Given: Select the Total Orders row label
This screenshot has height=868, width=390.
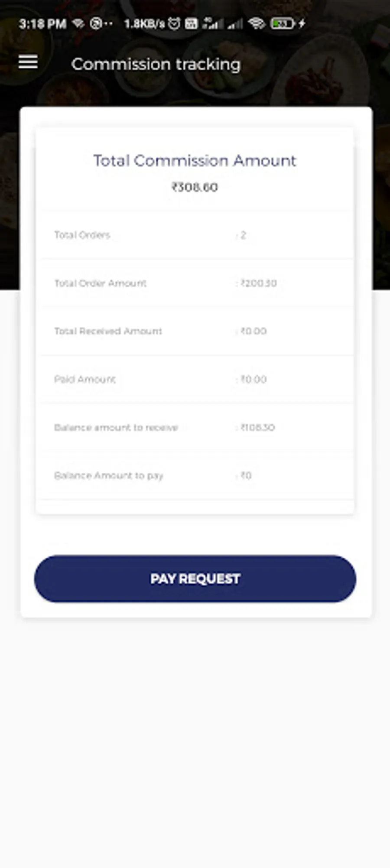Looking at the screenshot, I should tap(82, 235).
